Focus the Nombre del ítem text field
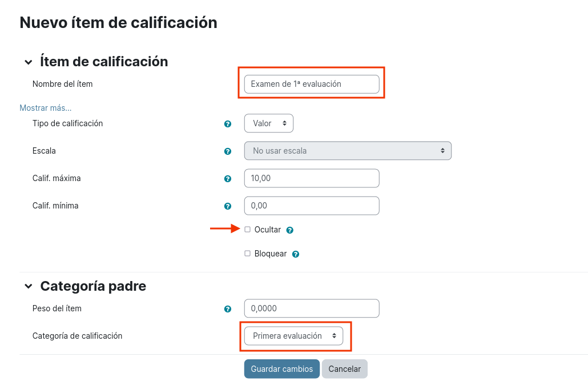Image resolution: width=588 pixels, height=381 pixels. click(x=312, y=84)
